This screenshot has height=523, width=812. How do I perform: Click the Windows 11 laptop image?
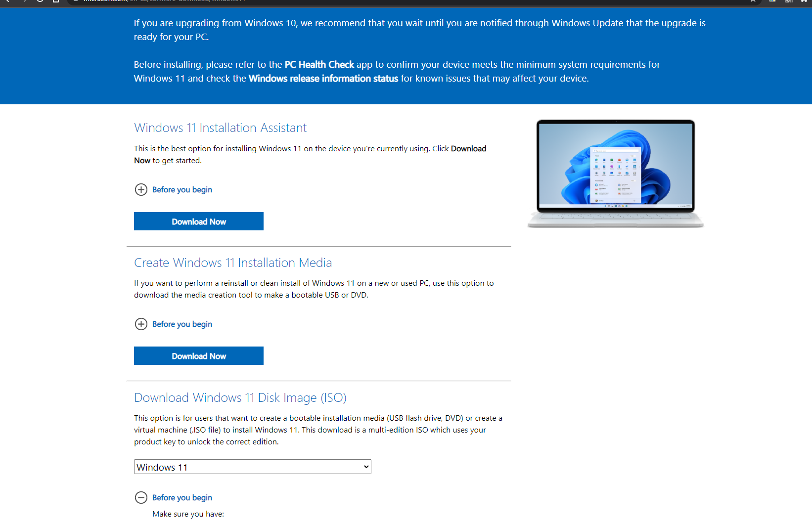point(615,173)
